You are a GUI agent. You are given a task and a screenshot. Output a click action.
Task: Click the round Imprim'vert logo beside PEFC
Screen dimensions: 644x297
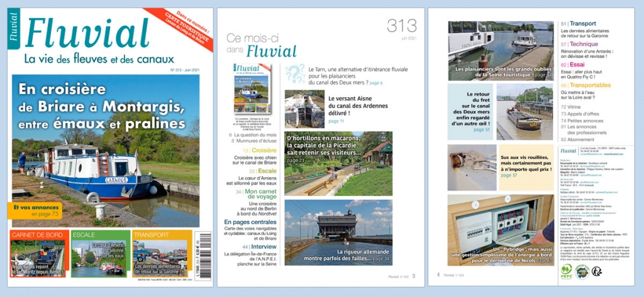tap(582, 271)
